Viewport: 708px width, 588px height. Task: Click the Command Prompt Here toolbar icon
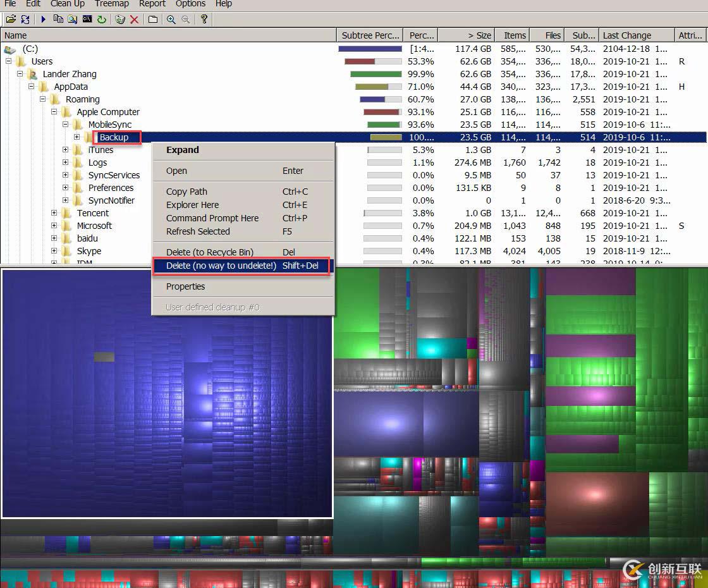click(x=87, y=19)
